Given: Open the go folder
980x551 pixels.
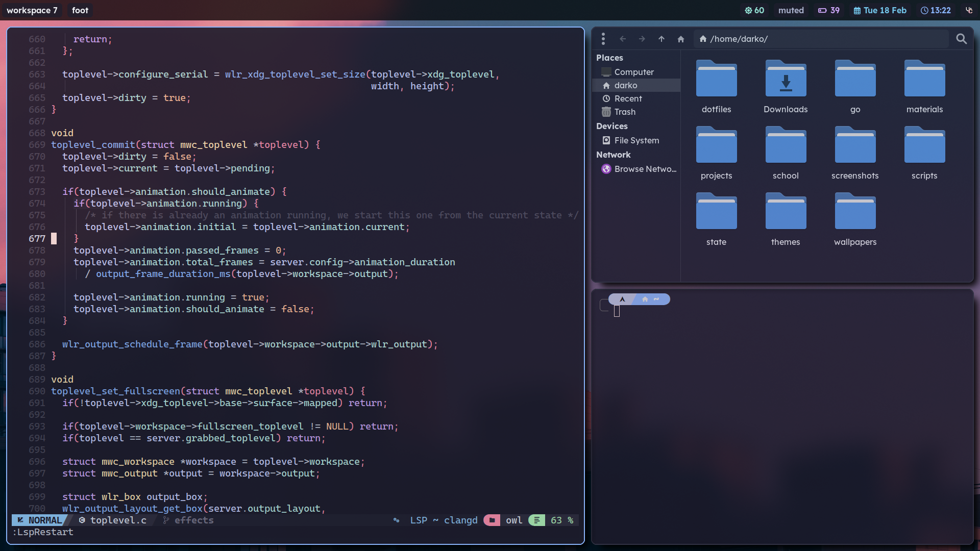Looking at the screenshot, I should 855,87.
